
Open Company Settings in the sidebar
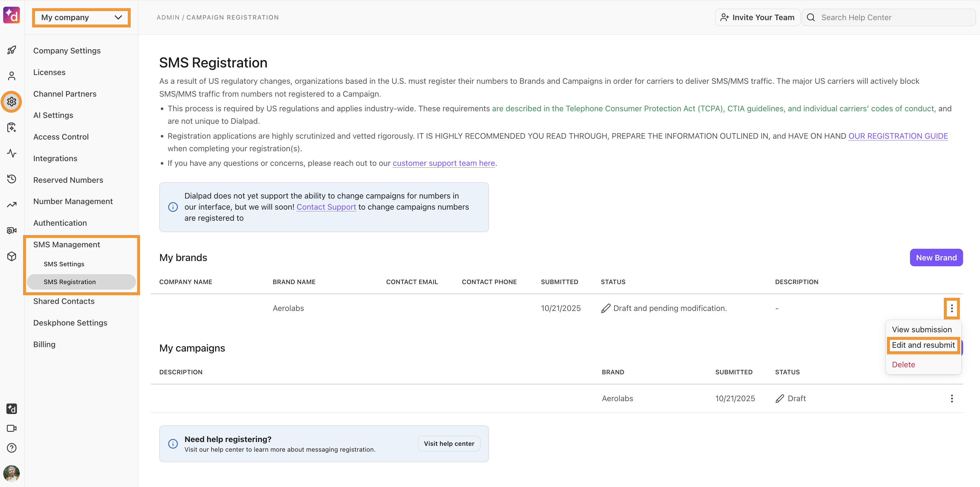67,51
